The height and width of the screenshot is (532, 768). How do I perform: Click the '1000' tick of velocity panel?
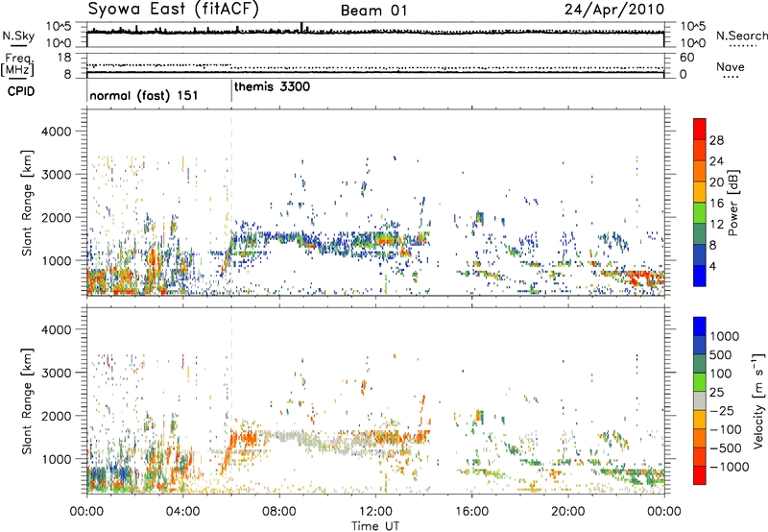click(x=56, y=459)
